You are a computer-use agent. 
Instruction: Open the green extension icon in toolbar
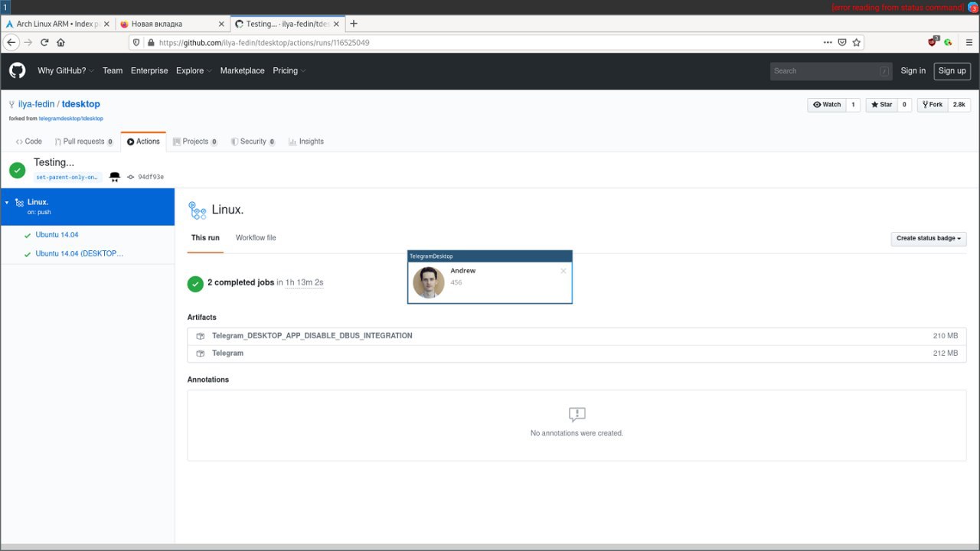(x=948, y=42)
